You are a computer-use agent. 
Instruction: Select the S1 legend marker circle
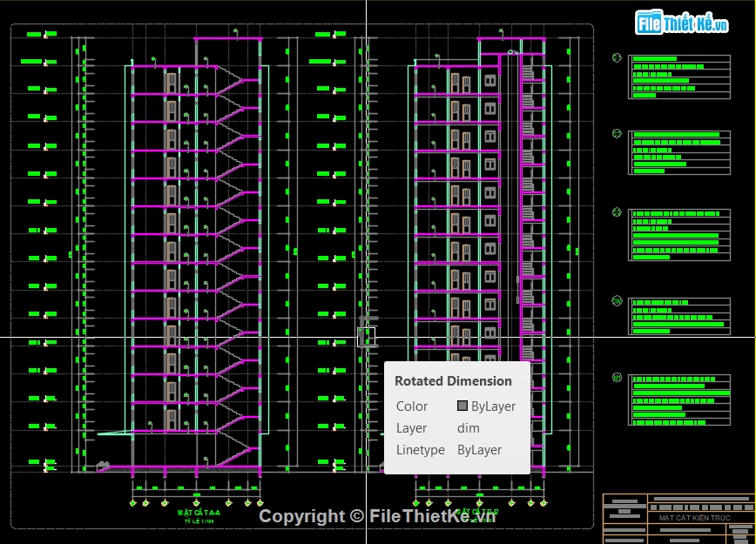point(617,58)
